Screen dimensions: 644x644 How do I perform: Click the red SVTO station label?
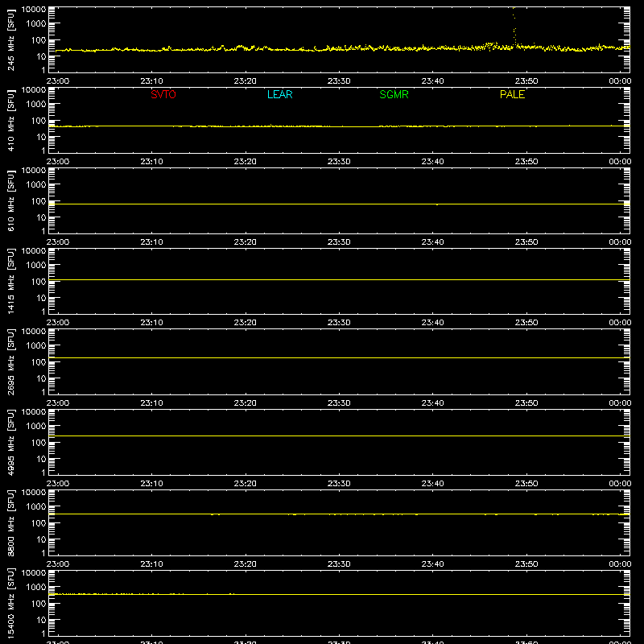click(x=163, y=94)
